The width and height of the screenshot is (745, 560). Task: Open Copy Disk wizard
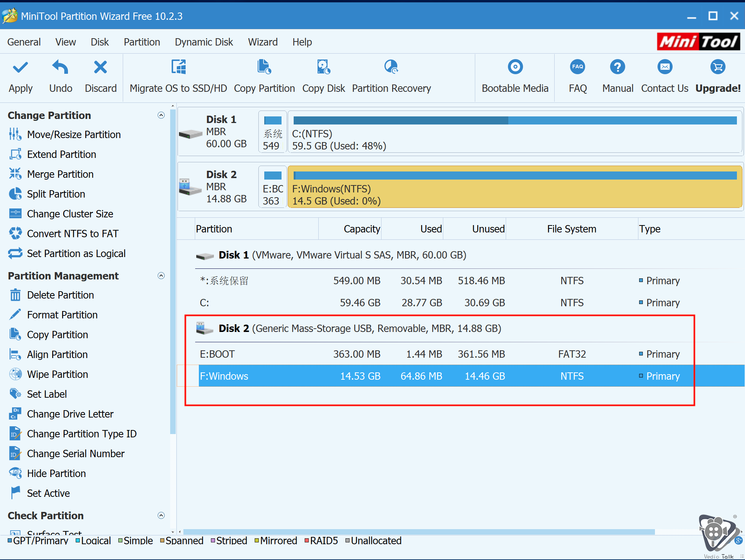pos(323,77)
